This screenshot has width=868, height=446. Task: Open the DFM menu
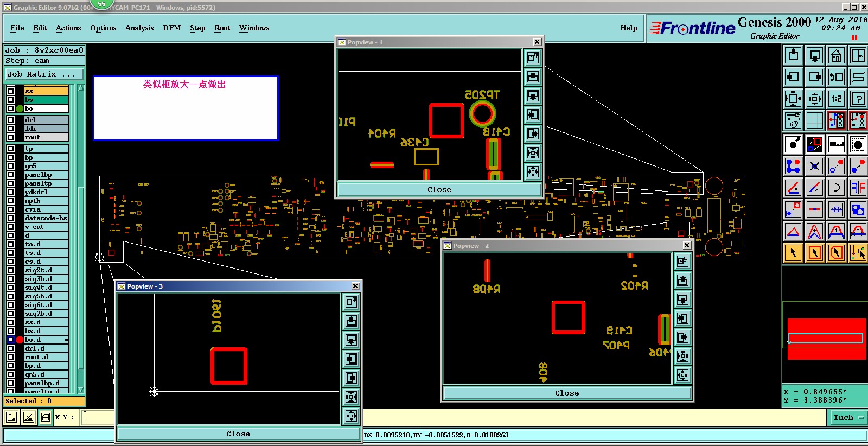172,28
